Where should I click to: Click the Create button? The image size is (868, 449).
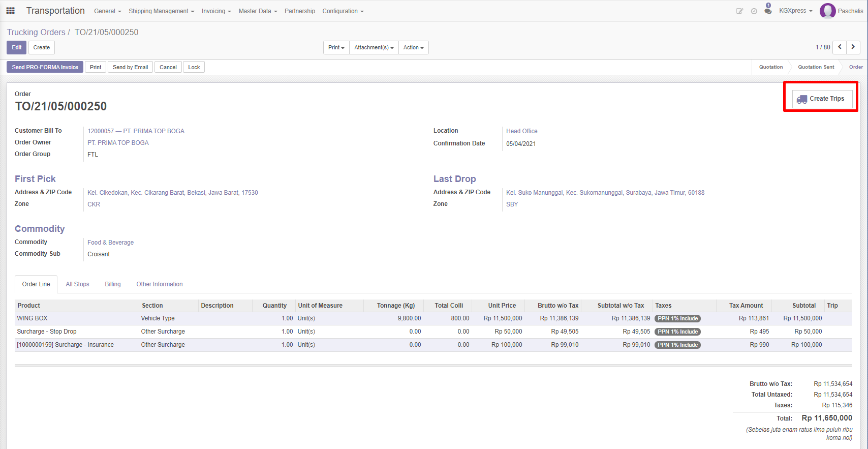coord(42,47)
